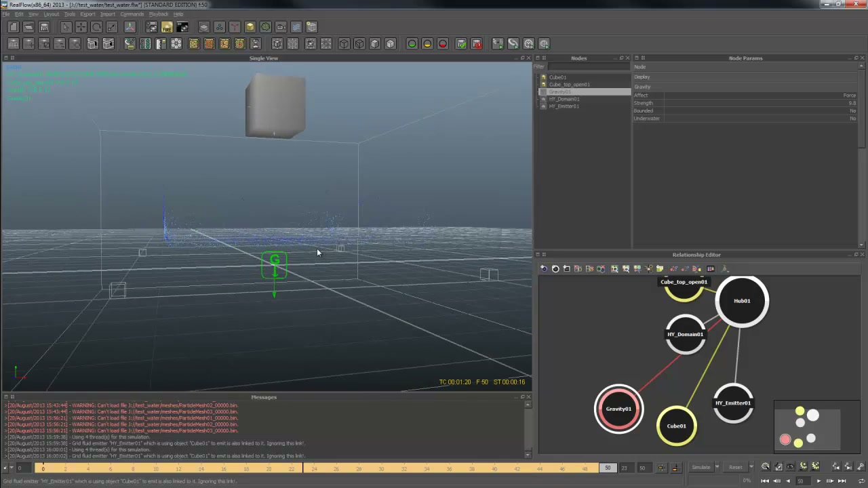Viewport: 868px width, 488px height.
Task: Click the yellow circle status button
Action: click(427, 44)
